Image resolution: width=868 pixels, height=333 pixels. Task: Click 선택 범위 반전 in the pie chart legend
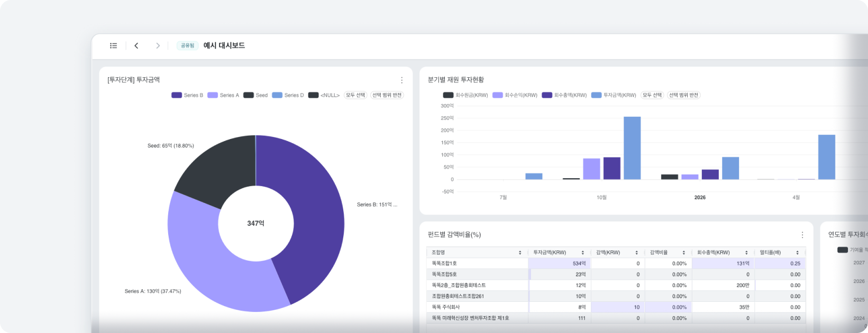(387, 95)
